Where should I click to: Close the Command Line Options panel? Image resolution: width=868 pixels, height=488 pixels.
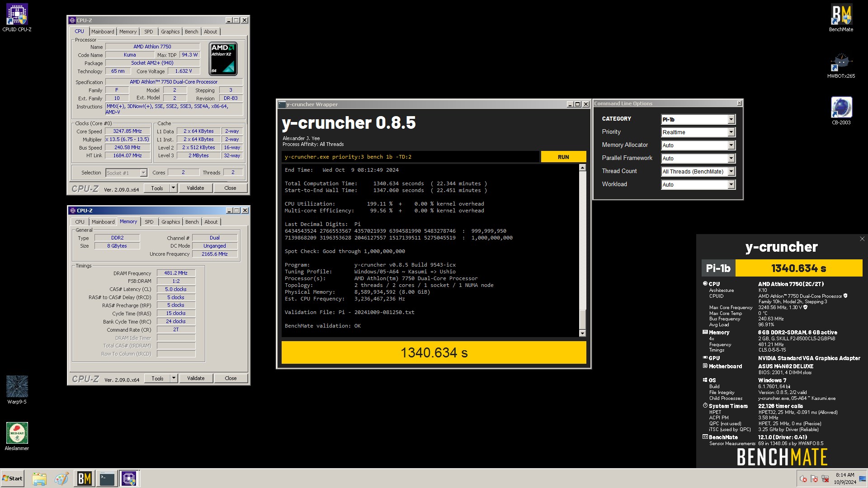(x=739, y=103)
